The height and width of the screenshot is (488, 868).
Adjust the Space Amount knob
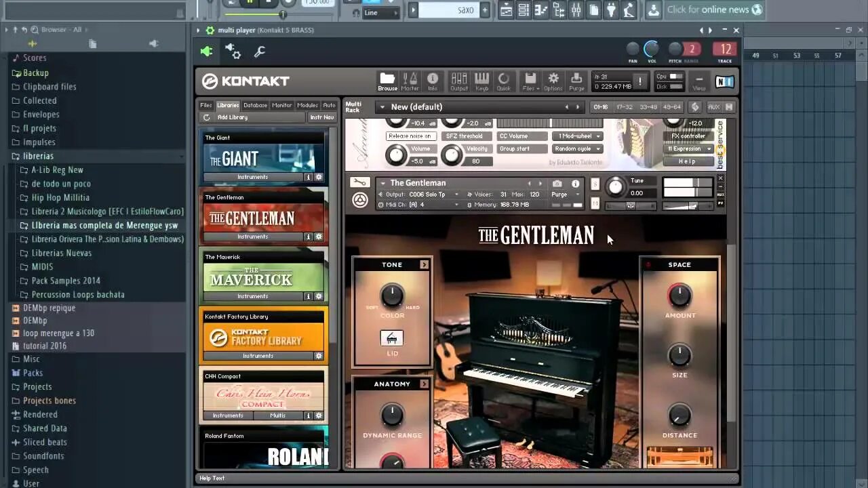pos(680,296)
